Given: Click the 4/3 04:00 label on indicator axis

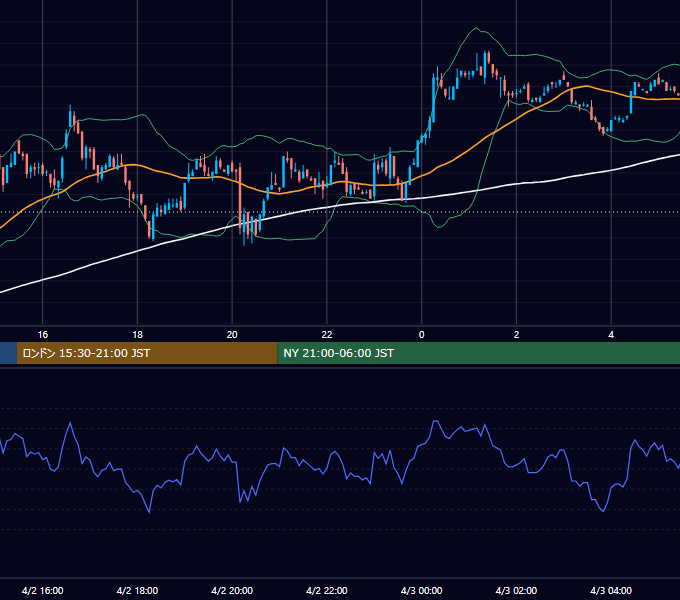Looking at the screenshot, I should point(611,590).
